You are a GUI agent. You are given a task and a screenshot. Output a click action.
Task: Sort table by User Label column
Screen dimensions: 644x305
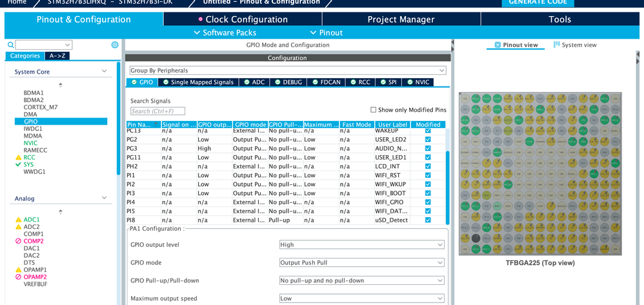[x=392, y=125]
